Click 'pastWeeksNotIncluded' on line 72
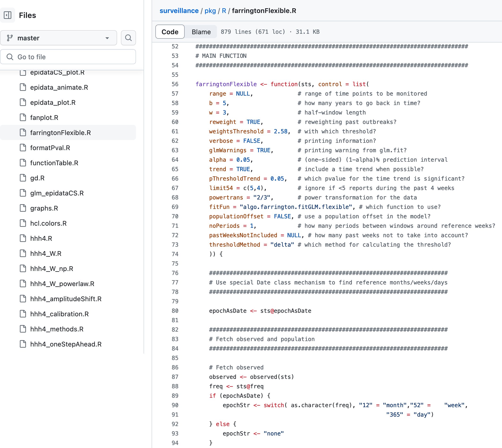Screen dimensions: 502x448 coord(243,235)
